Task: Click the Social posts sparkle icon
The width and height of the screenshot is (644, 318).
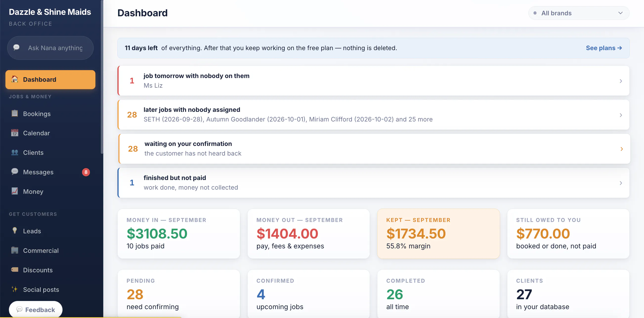Action: coord(15,289)
